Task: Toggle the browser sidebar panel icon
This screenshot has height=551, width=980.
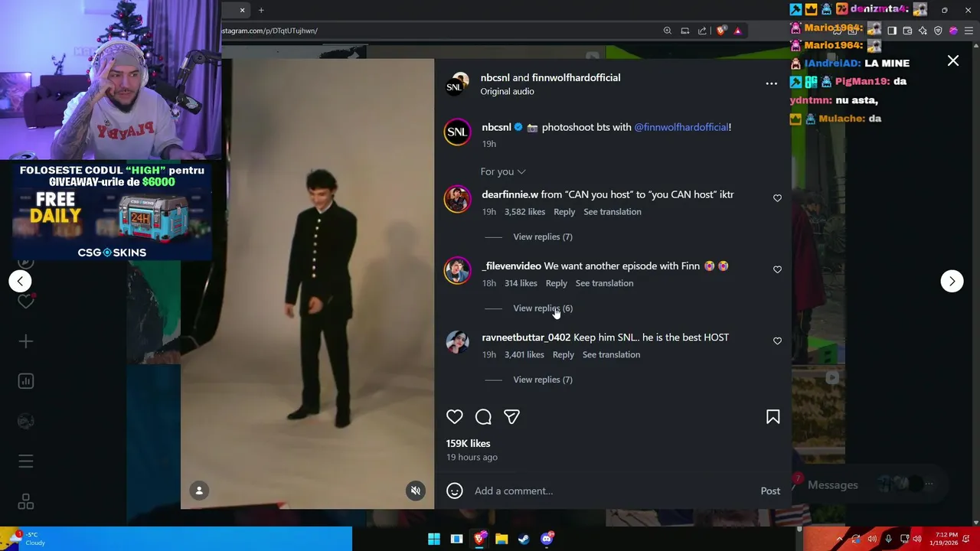Action: [x=892, y=31]
